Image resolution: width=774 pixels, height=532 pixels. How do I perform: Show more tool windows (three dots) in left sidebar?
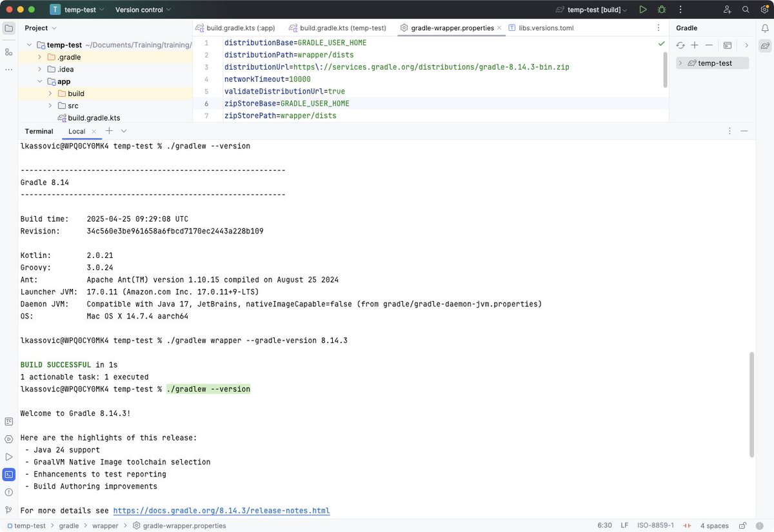pyautogui.click(x=8, y=69)
